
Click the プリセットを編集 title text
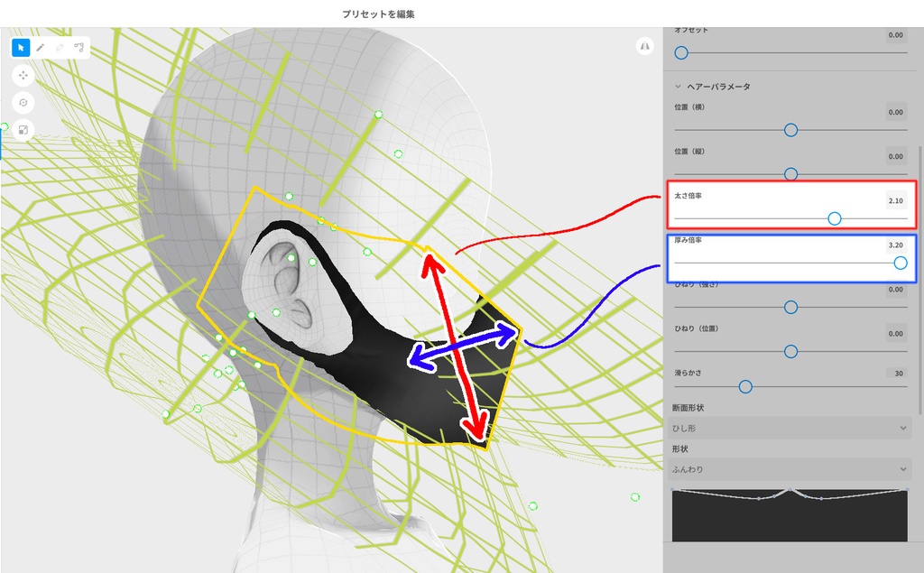(x=378, y=14)
